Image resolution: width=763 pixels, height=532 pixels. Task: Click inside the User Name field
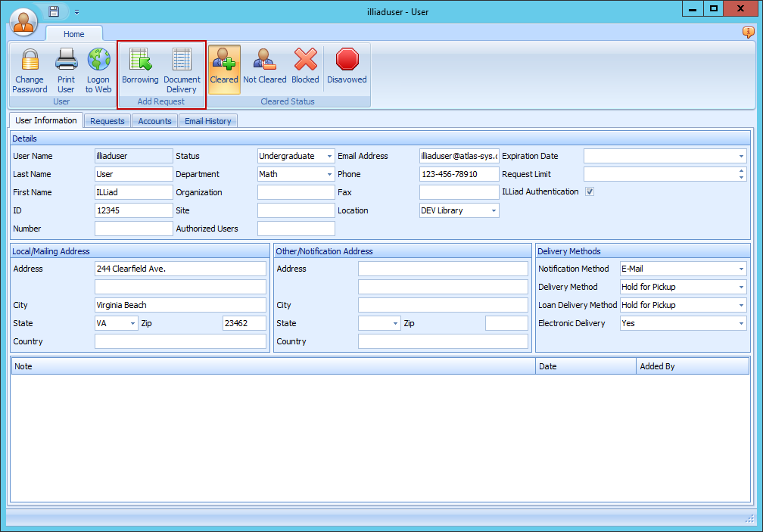[x=133, y=156]
